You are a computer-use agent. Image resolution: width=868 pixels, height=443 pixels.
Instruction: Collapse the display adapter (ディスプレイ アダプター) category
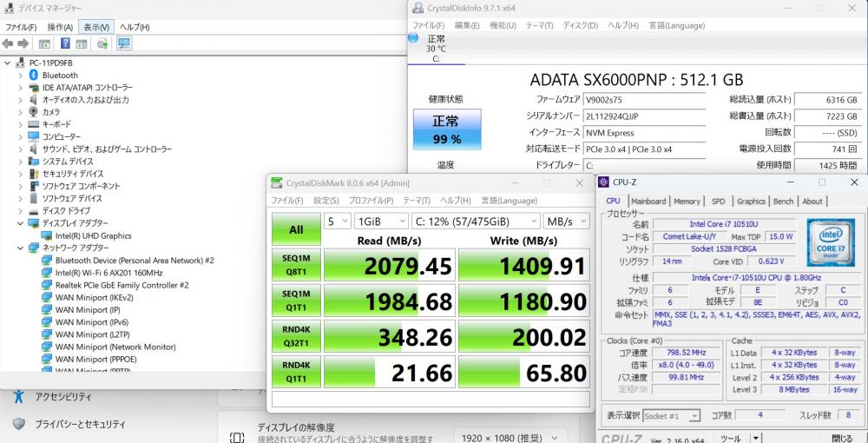20,223
